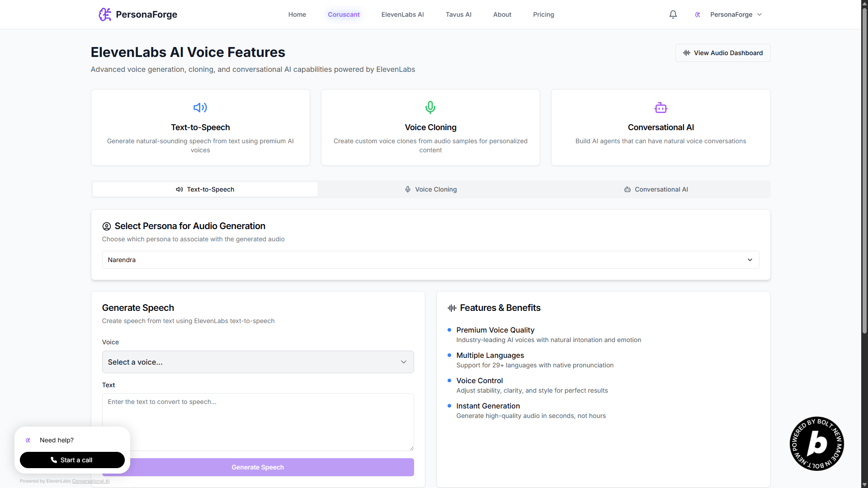Expand the PersonaForge account menu chevron
Screen dimensions: 868x488
tap(759, 14)
